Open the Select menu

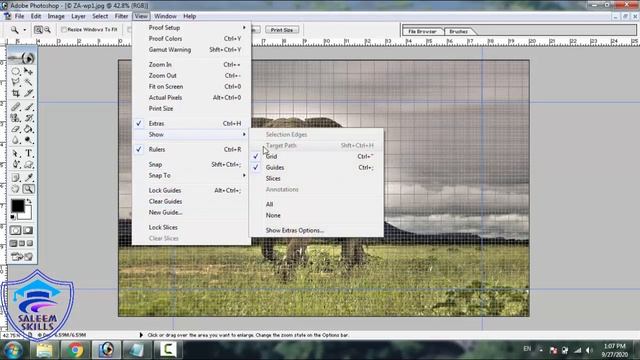pyautogui.click(x=100, y=16)
